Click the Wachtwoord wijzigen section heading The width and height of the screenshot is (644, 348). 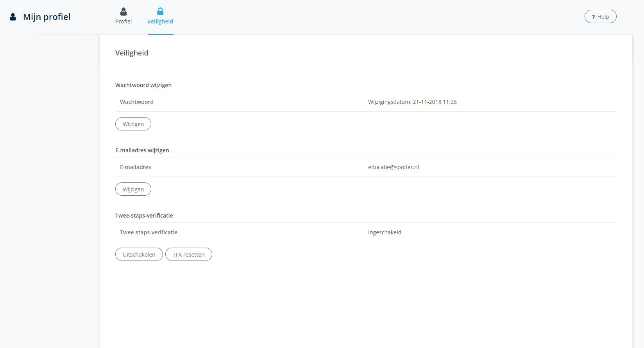tap(143, 85)
